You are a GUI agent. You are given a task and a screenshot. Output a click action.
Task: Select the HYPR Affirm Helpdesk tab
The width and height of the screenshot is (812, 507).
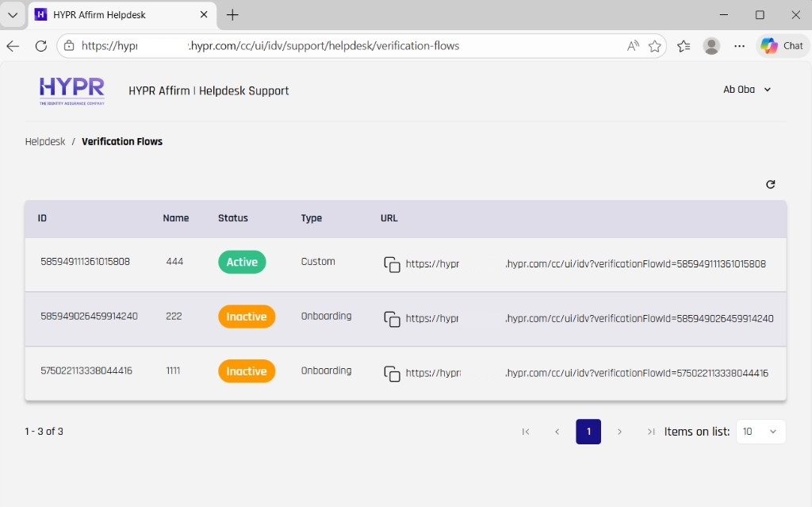pos(119,15)
